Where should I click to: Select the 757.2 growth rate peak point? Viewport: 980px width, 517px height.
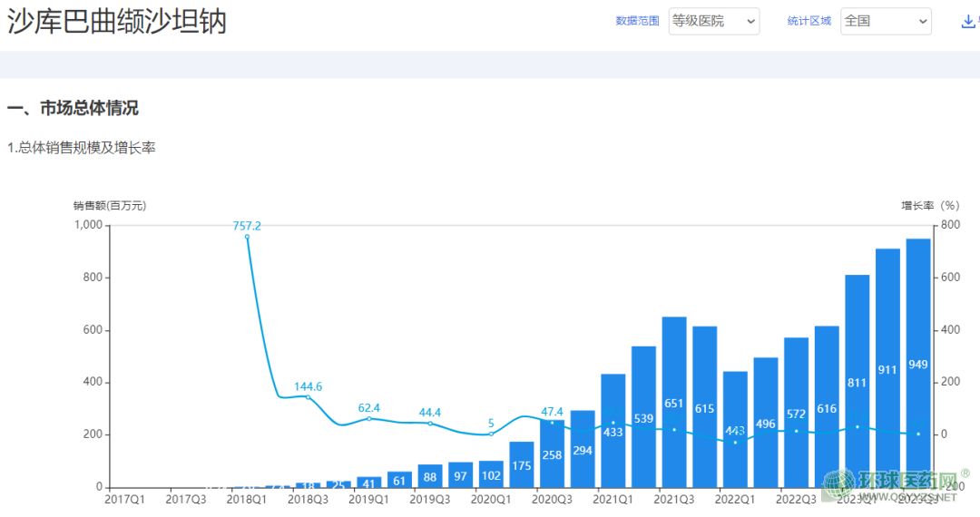coord(247,237)
